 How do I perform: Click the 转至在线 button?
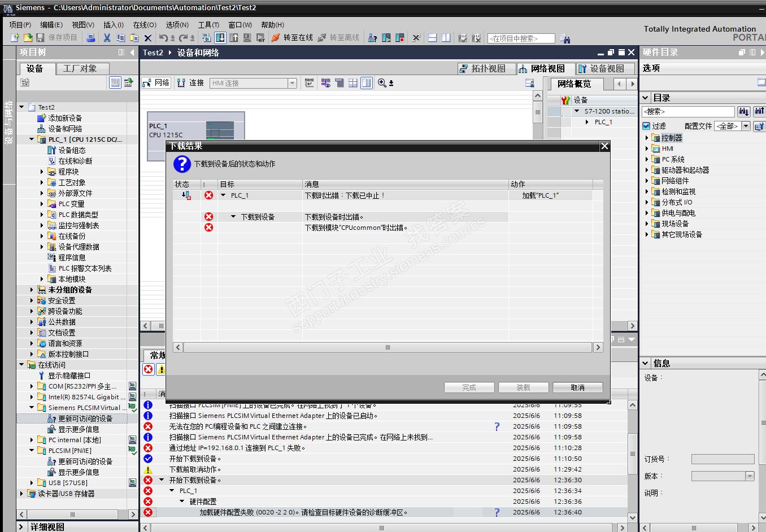[x=293, y=38]
